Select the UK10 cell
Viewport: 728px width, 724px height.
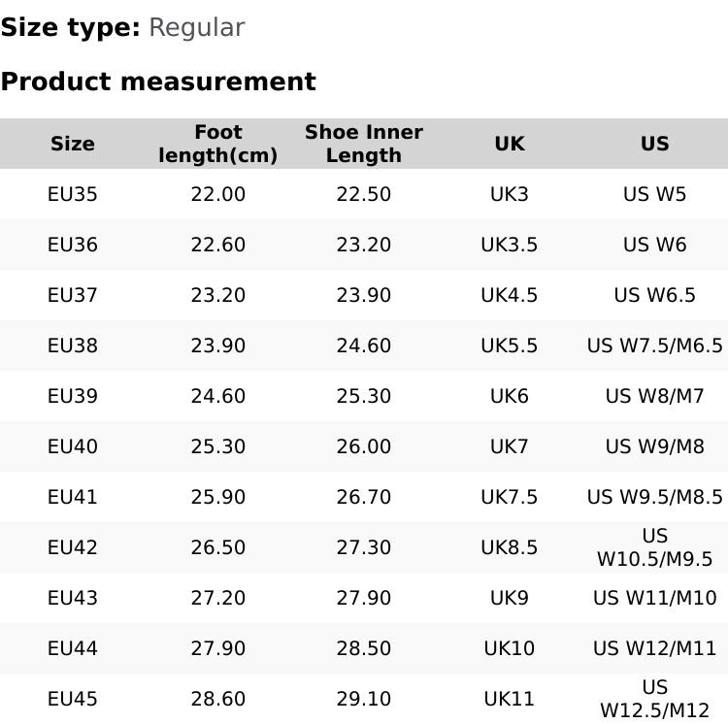[x=510, y=648]
